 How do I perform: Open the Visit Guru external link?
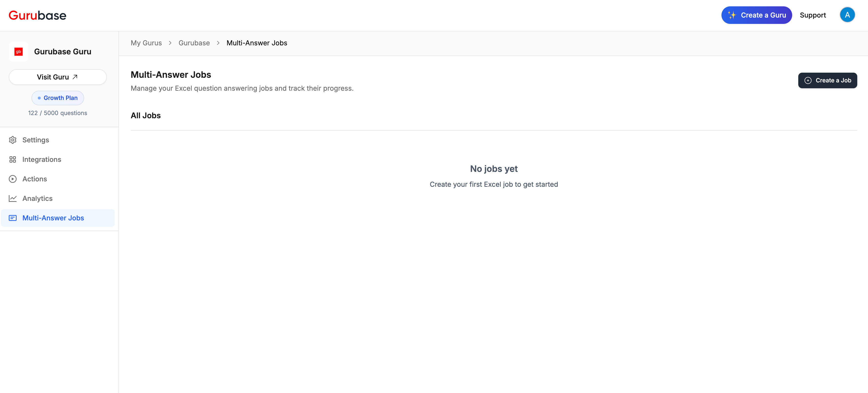[58, 77]
